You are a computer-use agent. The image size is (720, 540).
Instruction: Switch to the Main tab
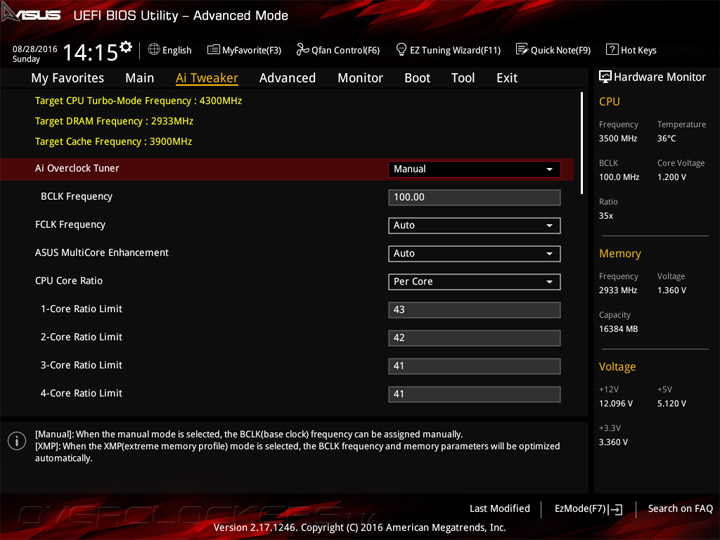(140, 78)
